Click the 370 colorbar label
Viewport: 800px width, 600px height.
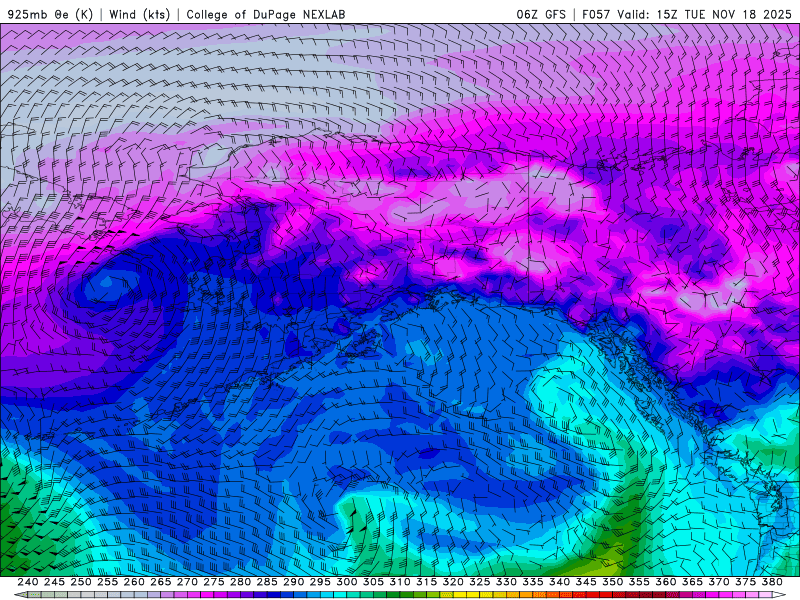click(x=718, y=582)
